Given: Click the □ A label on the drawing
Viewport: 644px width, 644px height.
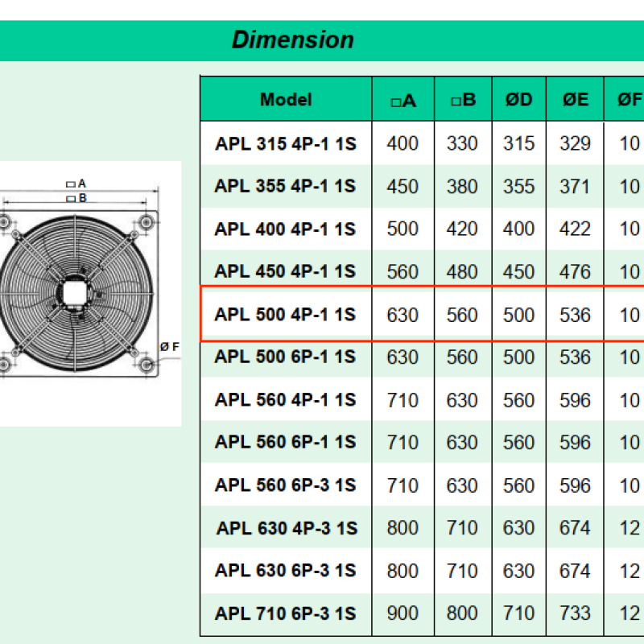Looking at the screenshot, I should 76,184.
